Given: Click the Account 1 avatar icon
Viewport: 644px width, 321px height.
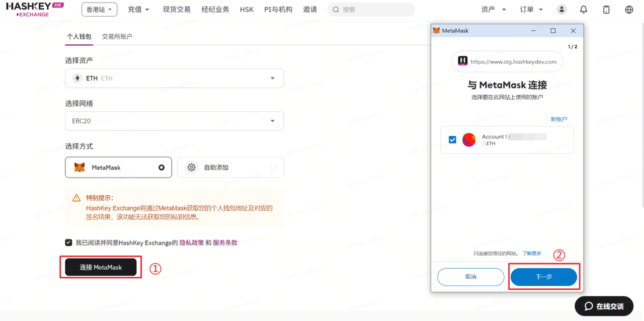Looking at the screenshot, I should pyautogui.click(x=469, y=140).
